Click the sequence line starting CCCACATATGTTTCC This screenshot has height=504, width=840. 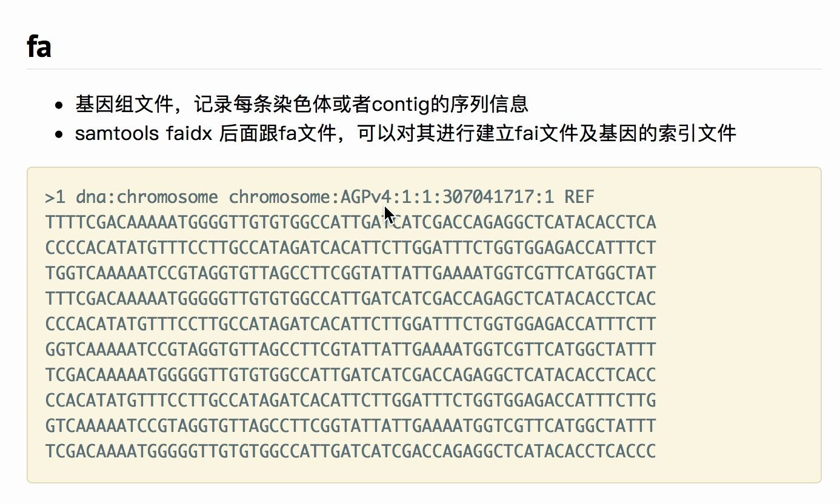[351, 324]
